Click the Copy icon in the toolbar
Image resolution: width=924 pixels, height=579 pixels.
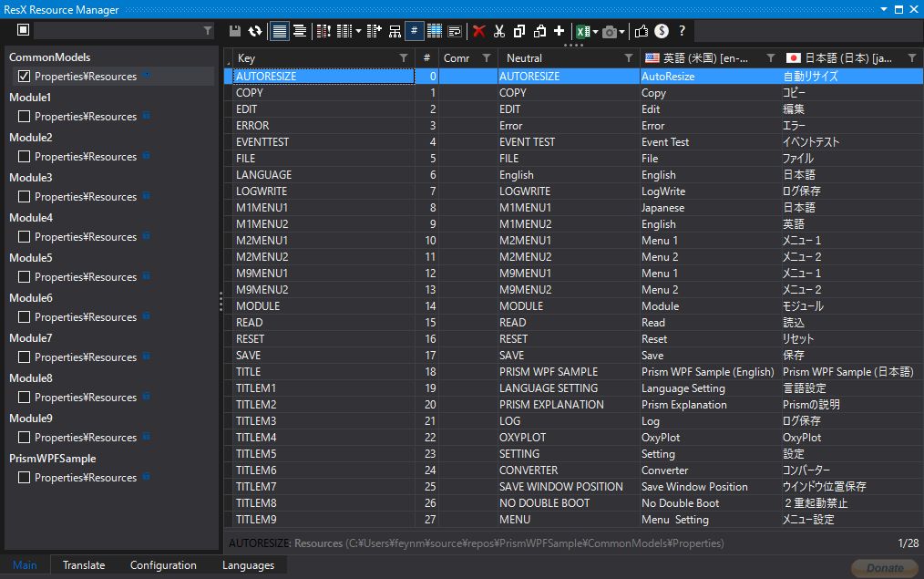point(519,31)
